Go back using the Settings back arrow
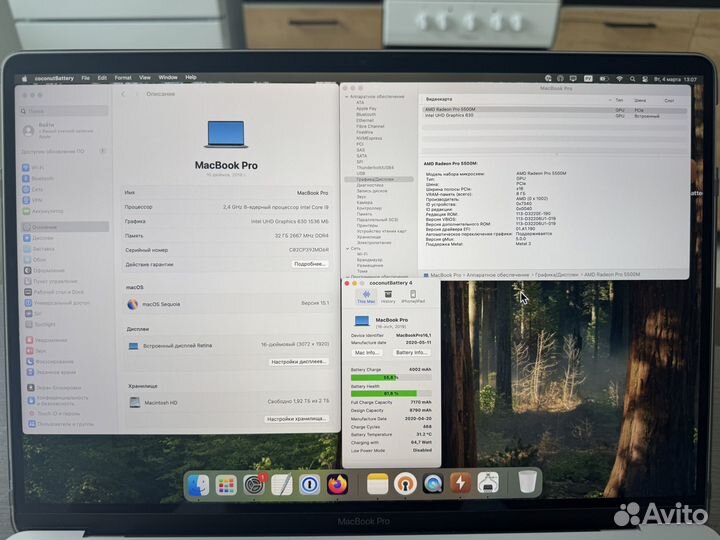The width and height of the screenshot is (720, 540). pyautogui.click(x=123, y=94)
